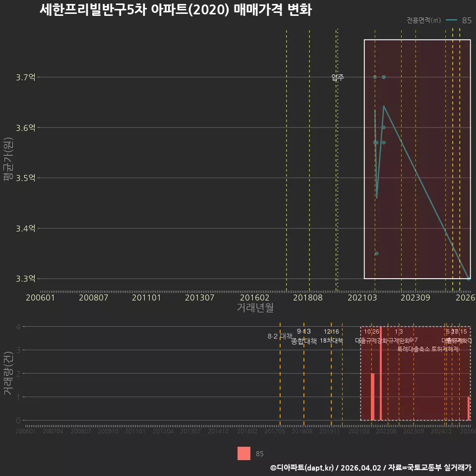
Task: Click the last volume bar with 1 transaction
Action: 469,408
